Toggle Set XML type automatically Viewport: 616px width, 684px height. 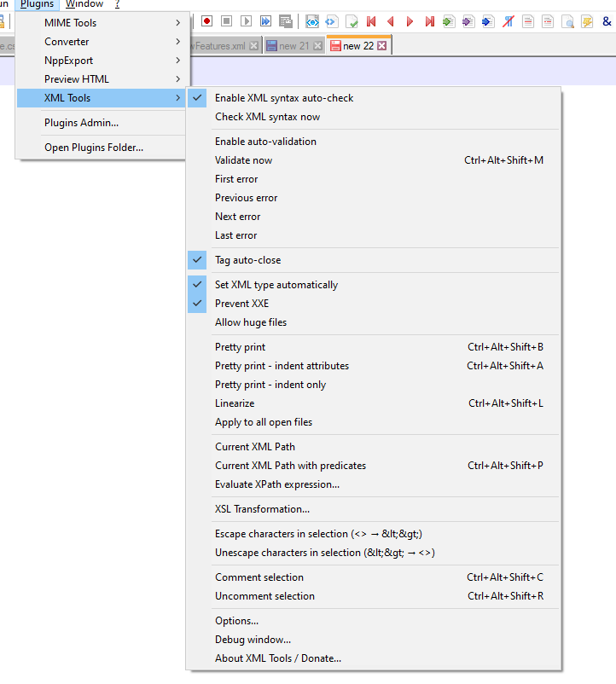pos(373,285)
